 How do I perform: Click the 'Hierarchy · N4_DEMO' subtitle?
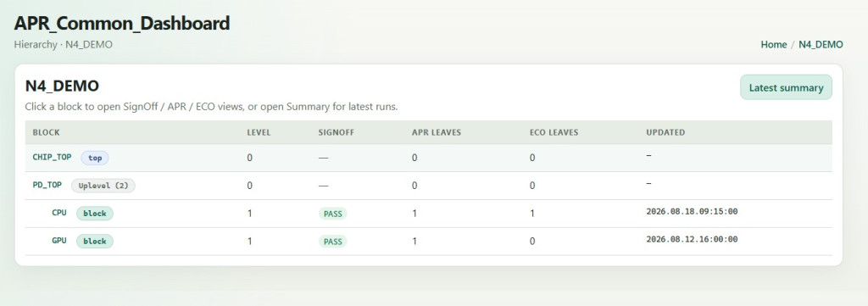click(63, 45)
